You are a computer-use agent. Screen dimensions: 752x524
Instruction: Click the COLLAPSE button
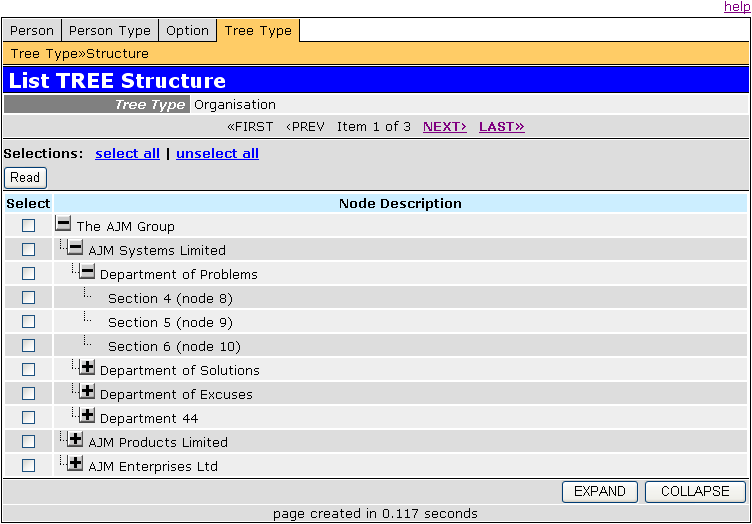(x=695, y=491)
